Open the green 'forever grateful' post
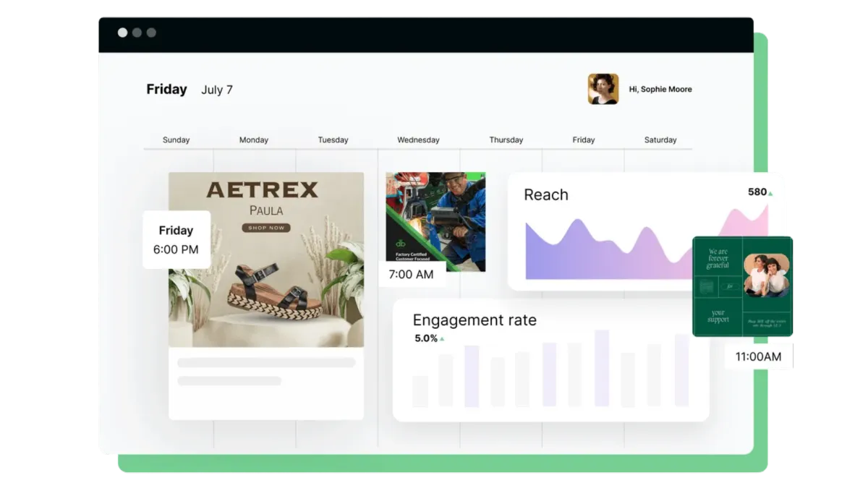This screenshot has height=488, width=868. click(x=743, y=286)
